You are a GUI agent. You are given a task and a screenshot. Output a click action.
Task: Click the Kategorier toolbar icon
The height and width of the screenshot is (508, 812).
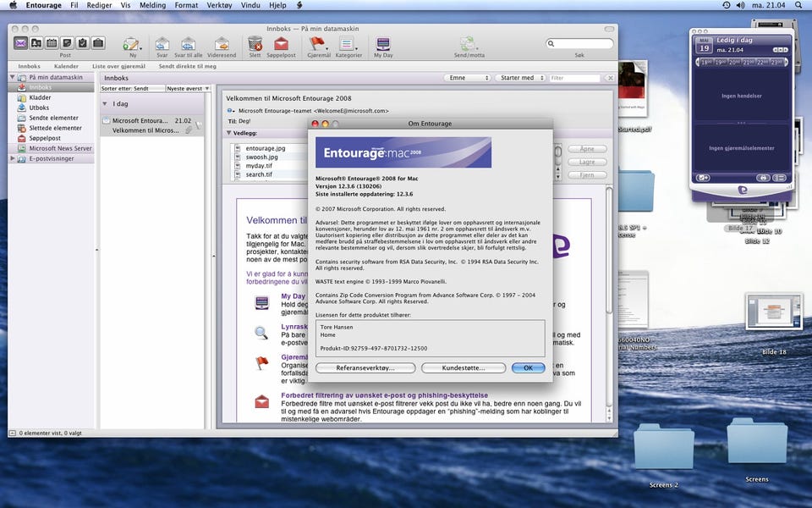348,43
